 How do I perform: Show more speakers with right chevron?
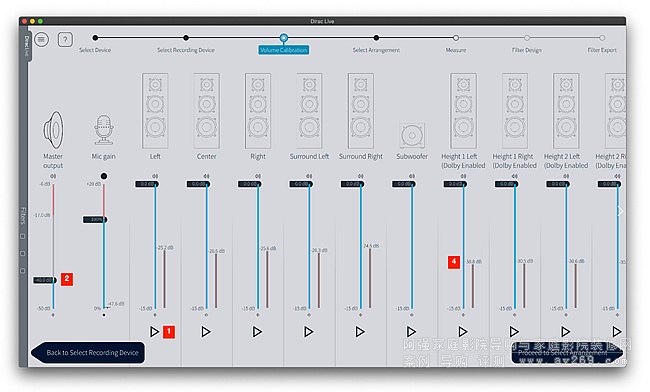point(620,211)
